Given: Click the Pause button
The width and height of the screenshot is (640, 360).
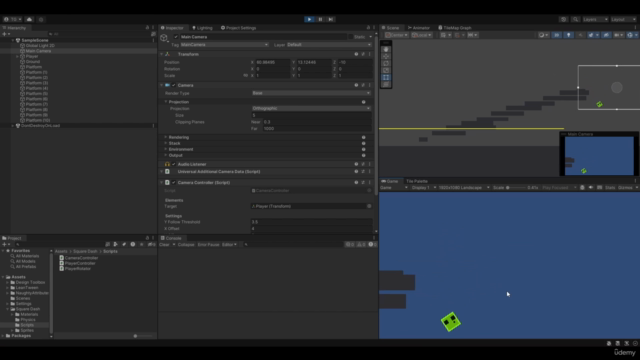Looking at the screenshot, I should (320, 19).
